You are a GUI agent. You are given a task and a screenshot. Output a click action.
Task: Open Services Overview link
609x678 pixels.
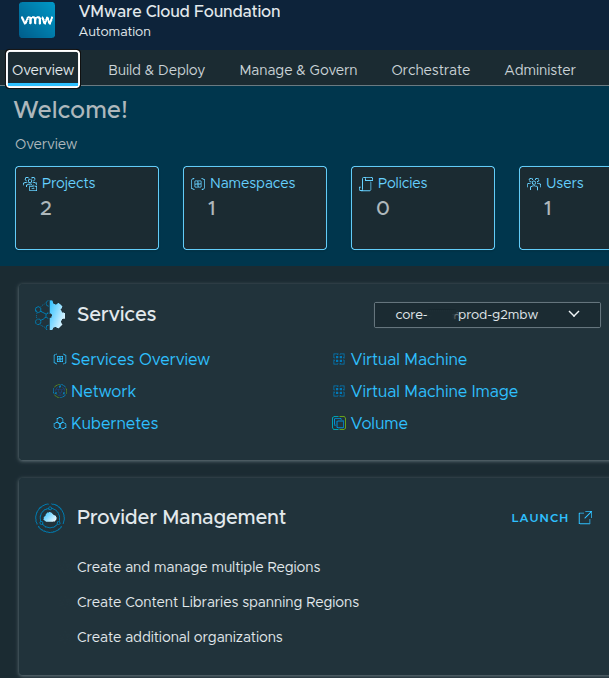click(140, 359)
